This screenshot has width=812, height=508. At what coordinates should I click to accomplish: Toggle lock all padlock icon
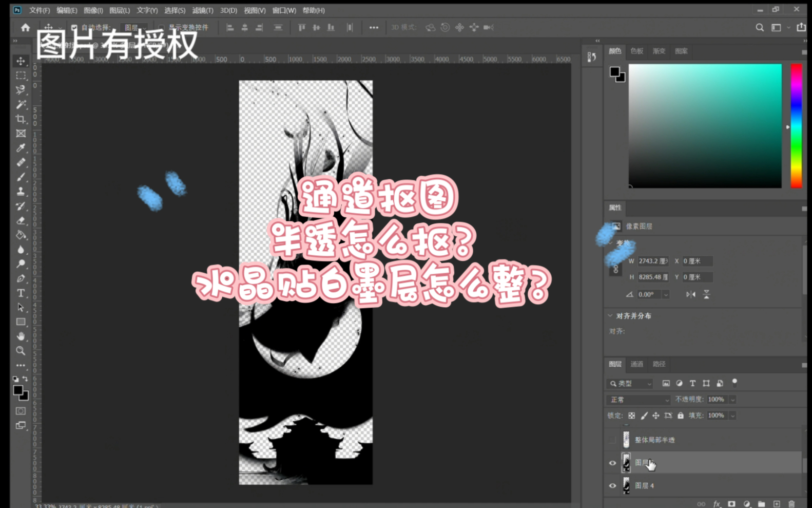[681, 416]
